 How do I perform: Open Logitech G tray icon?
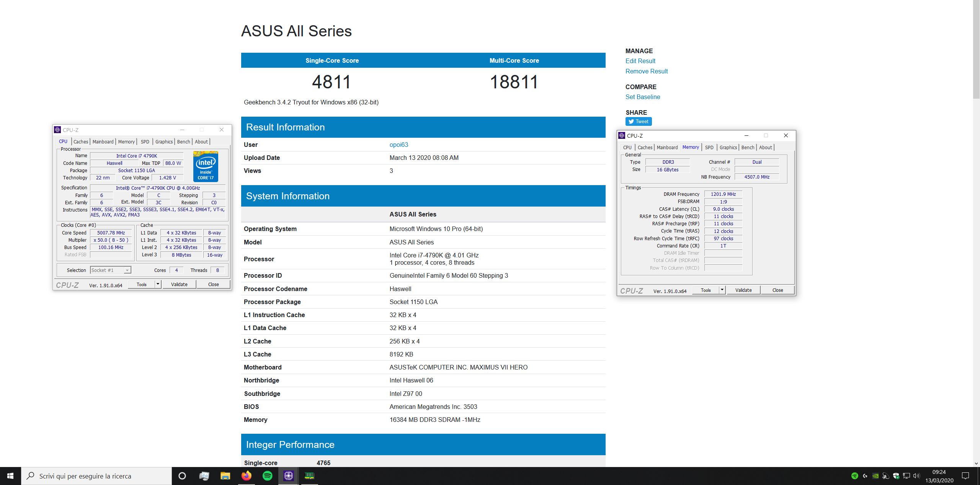(865, 476)
